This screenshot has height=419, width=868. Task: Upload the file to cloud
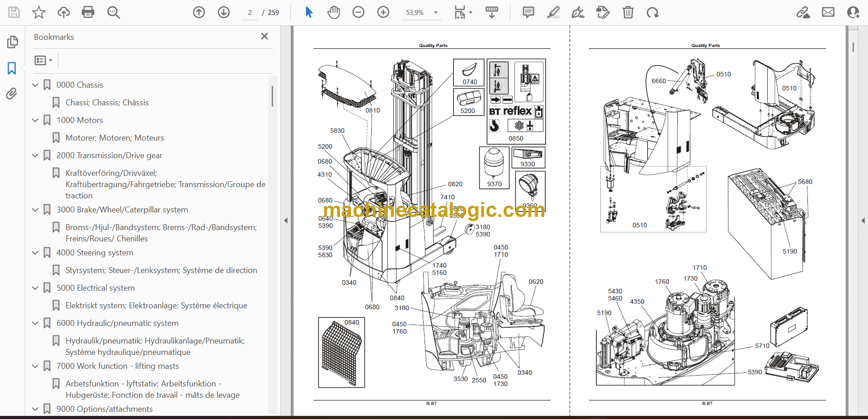click(x=64, y=12)
